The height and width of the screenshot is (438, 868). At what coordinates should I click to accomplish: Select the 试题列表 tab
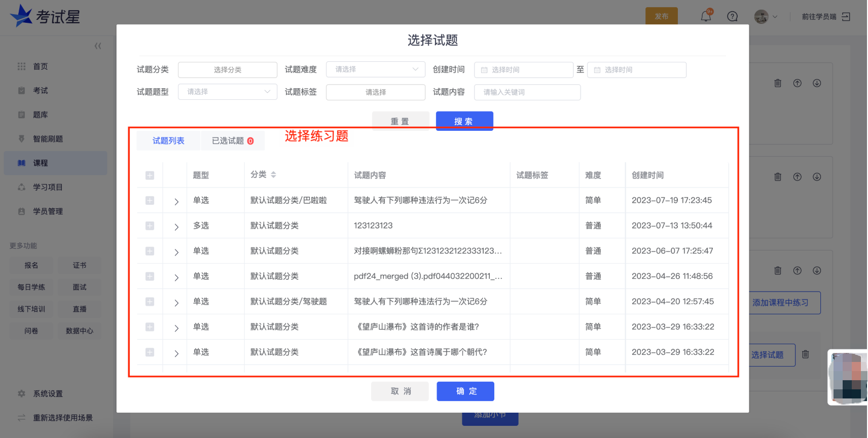click(168, 141)
